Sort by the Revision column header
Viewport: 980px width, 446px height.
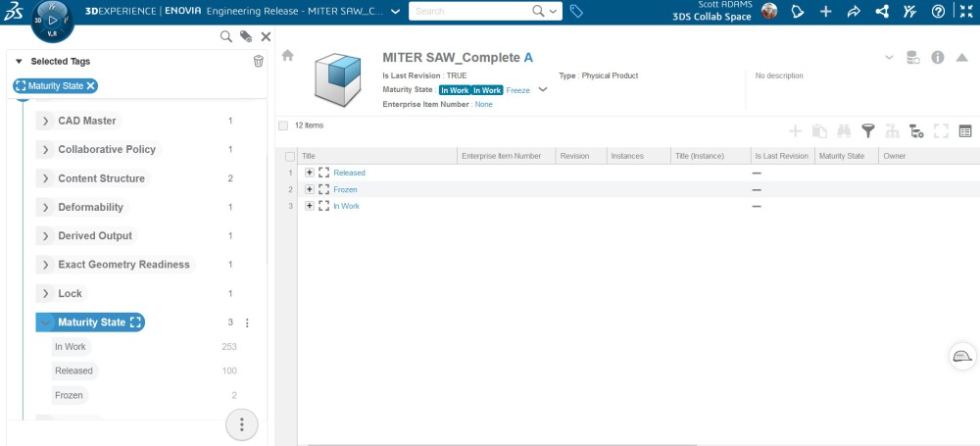point(580,157)
